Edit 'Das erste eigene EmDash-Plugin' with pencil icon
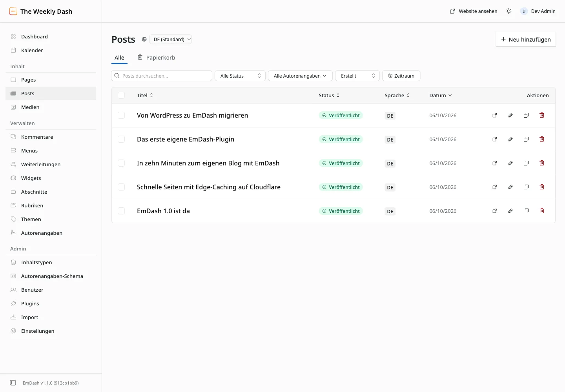Viewport: 565px width, 392px height. pos(510,139)
